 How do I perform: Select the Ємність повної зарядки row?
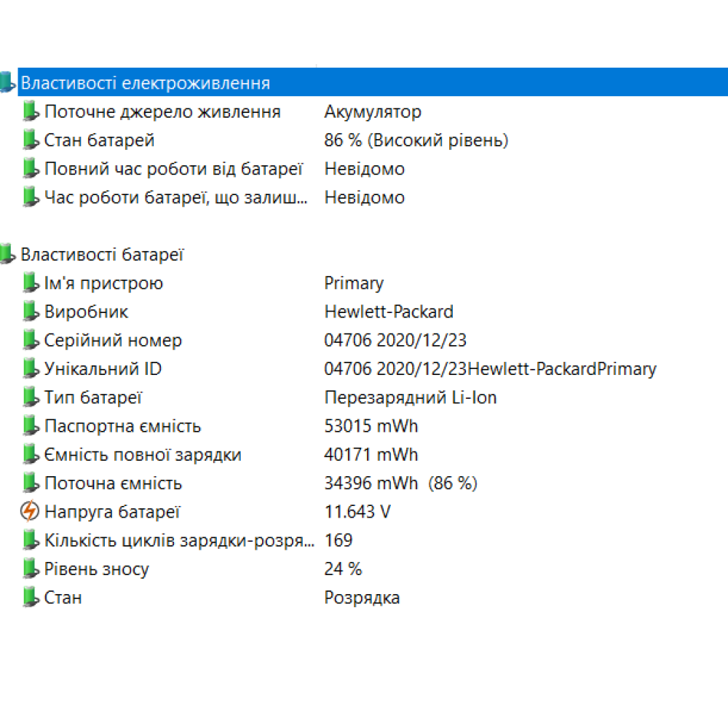143,455
